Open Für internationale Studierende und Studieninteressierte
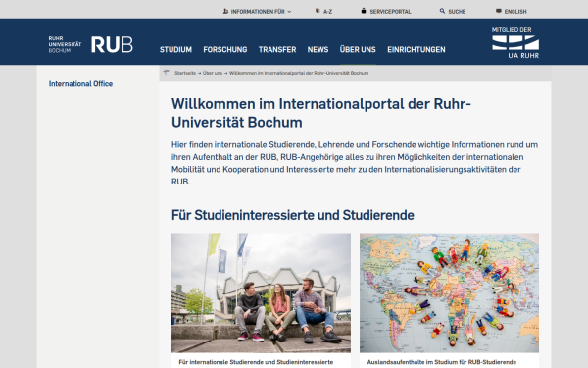588x368 pixels. tap(256, 362)
